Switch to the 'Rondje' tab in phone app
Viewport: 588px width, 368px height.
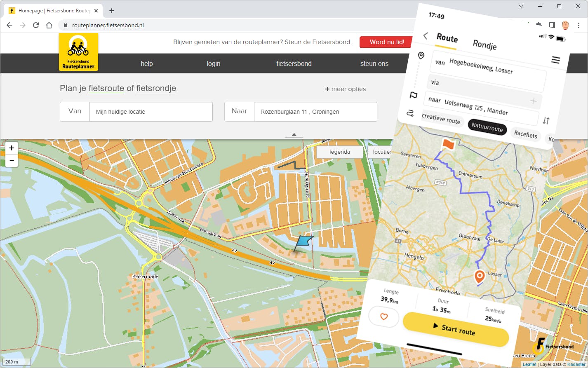tap(485, 45)
